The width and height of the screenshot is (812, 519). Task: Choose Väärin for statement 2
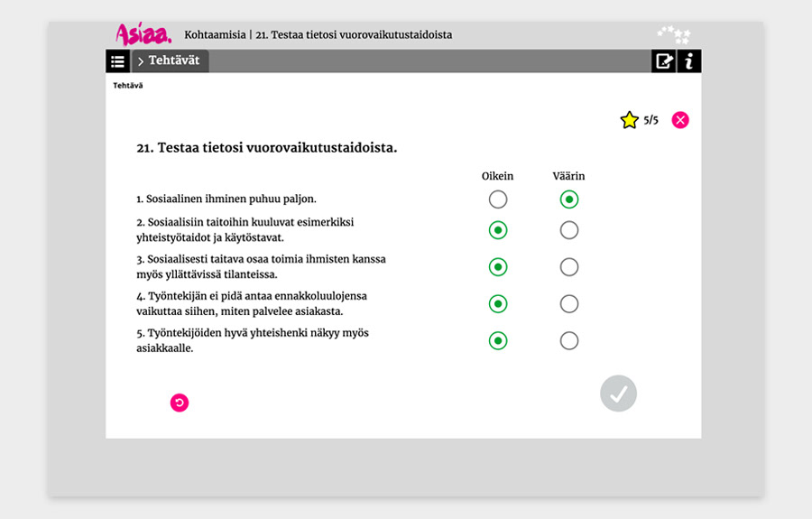568,231
